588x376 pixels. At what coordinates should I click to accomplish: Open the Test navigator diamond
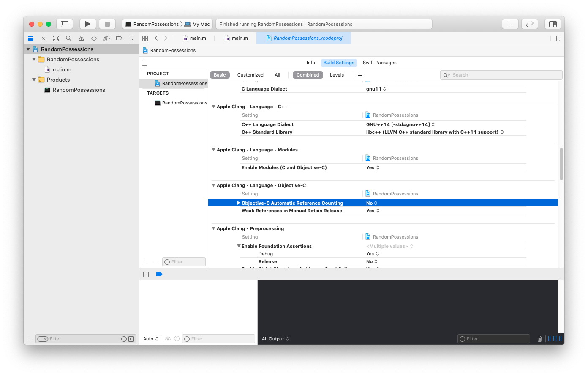coord(94,38)
